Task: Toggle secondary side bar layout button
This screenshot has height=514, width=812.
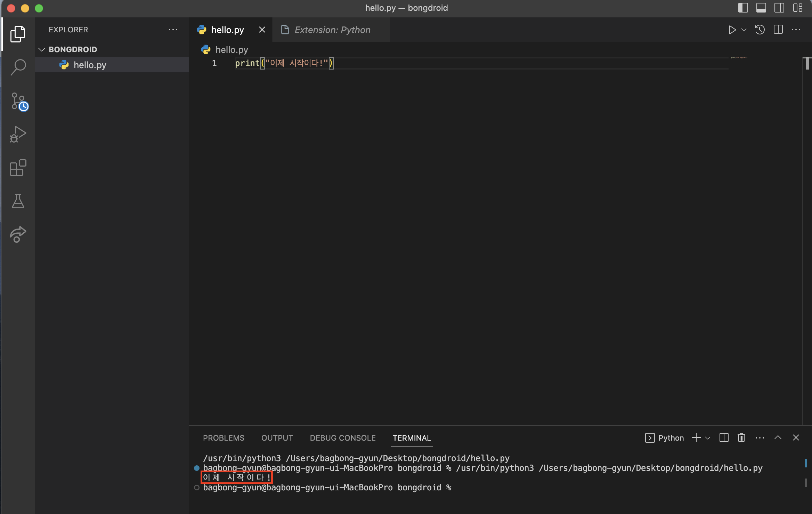Action: (x=779, y=8)
